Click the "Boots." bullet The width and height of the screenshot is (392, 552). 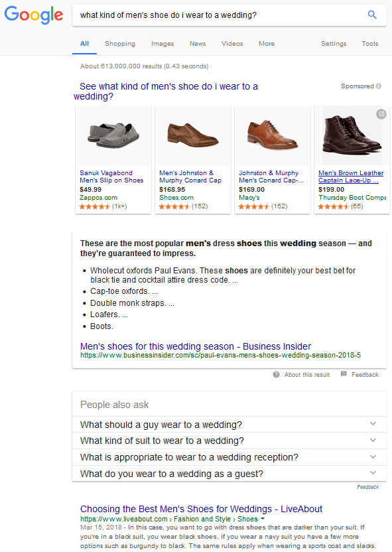pyautogui.click(x=101, y=326)
